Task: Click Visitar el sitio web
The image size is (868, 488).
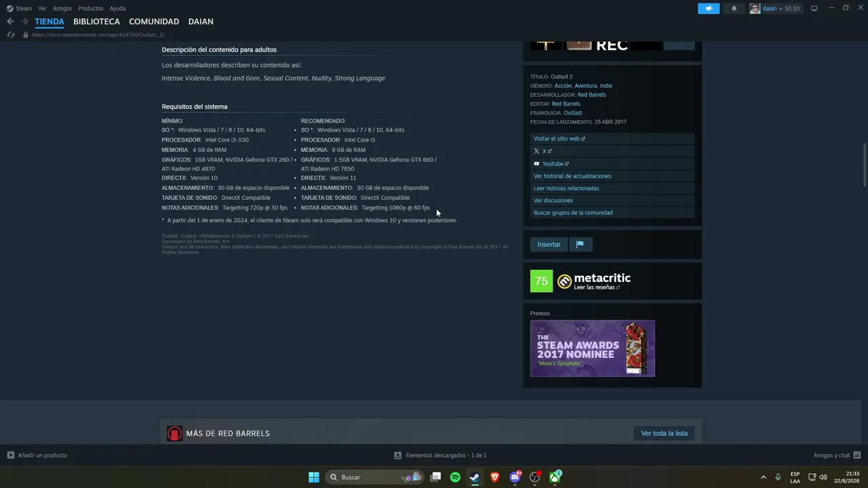Action: [612, 138]
